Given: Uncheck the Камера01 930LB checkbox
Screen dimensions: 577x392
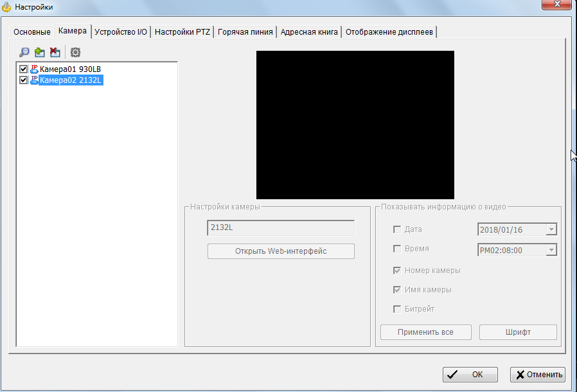Looking at the screenshot, I should click(24, 69).
